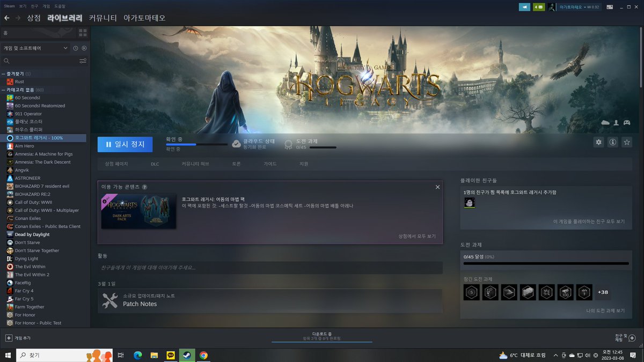Launch Chrome from the taskbar
The image size is (644, 362).
point(203,355)
